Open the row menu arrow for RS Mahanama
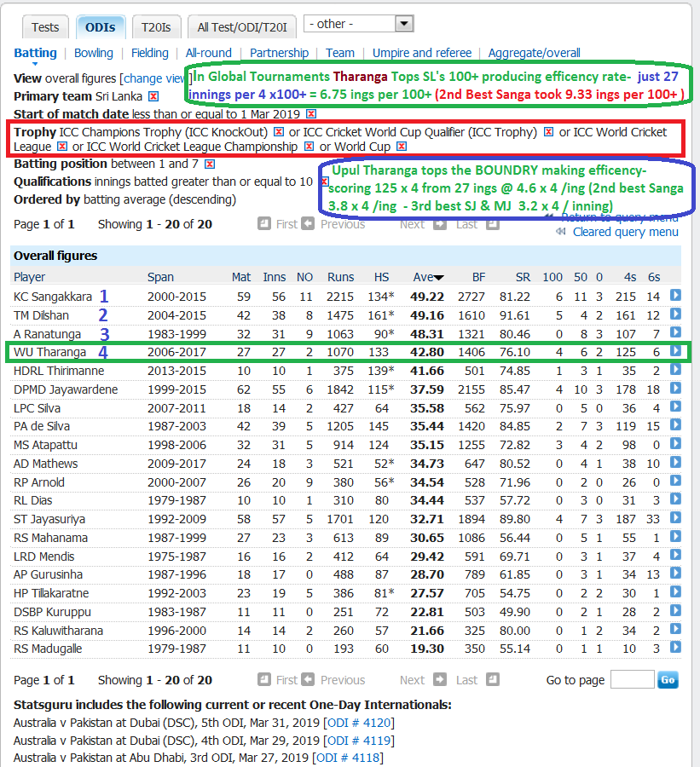This screenshot has height=767, width=700. coord(675,536)
